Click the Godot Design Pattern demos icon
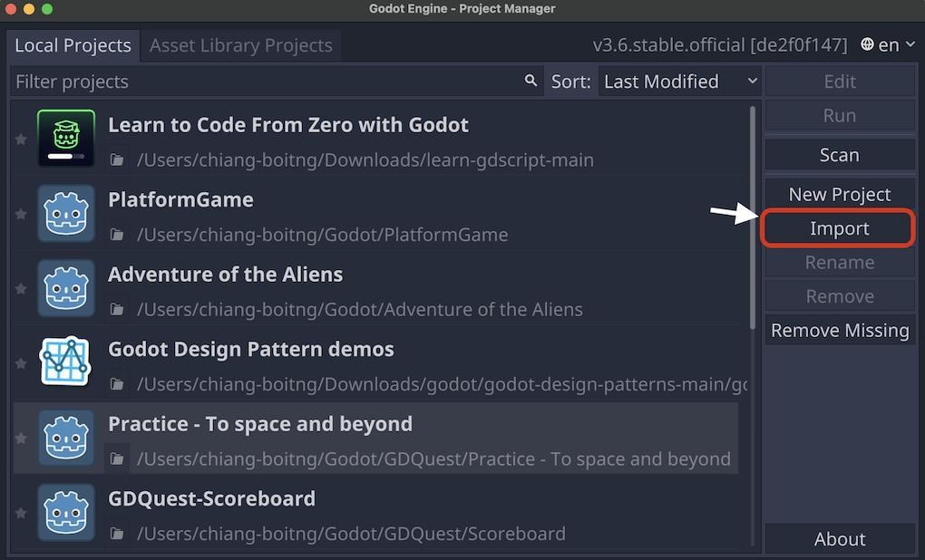Viewport: 925px width, 560px height. click(x=66, y=362)
